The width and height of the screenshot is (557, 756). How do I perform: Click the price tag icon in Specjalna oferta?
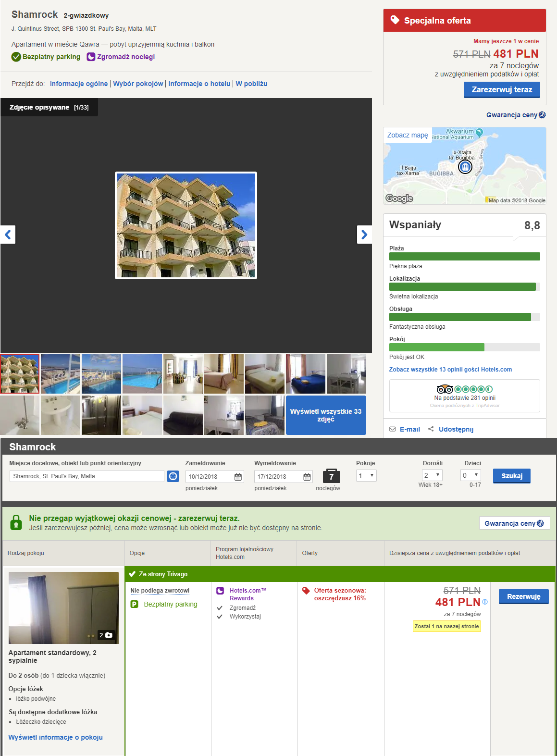click(x=395, y=20)
